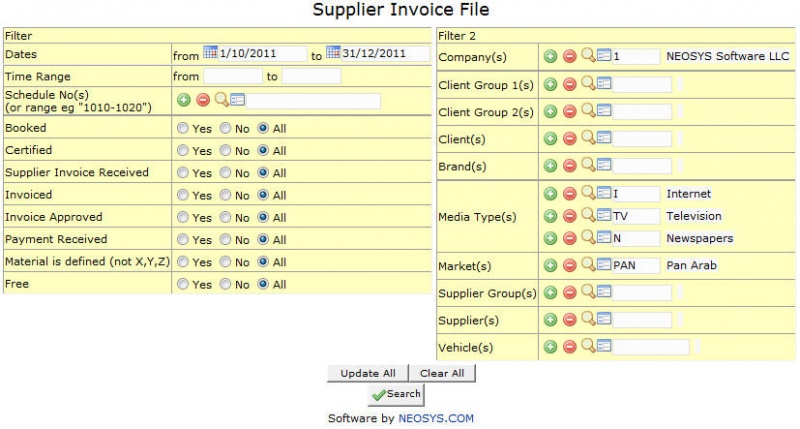The height and width of the screenshot is (429, 800).
Task: Search schedules with the Schedule No magnifier icon
Action: pyautogui.click(x=221, y=99)
